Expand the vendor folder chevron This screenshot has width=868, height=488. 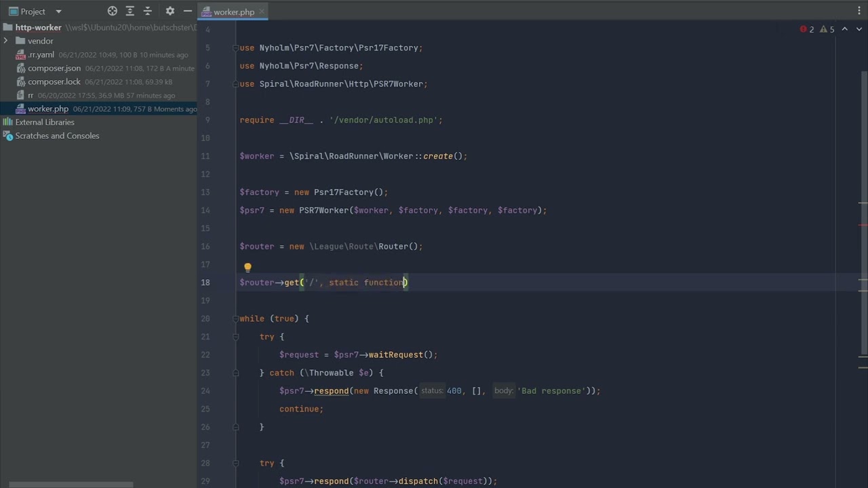click(6, 41)
